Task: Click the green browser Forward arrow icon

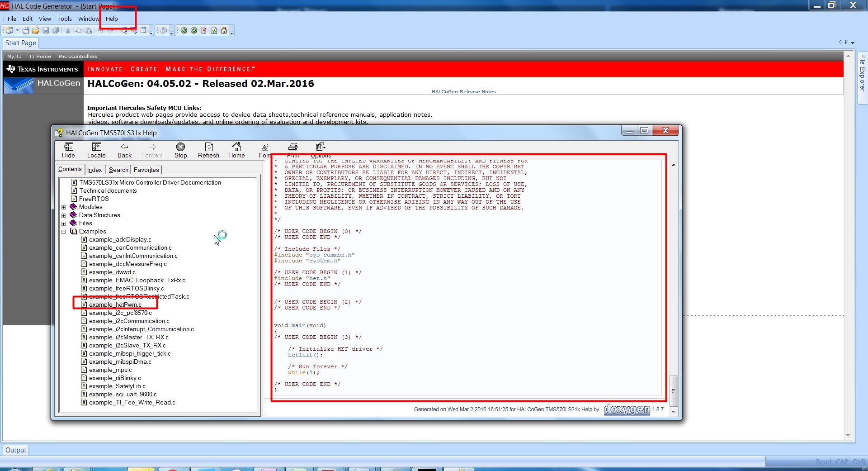Action: (x=194, y=30)
